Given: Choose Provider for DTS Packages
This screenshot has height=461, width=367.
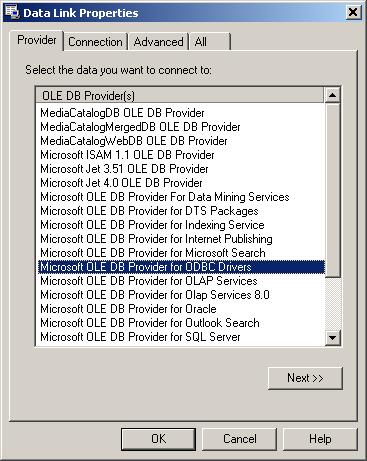Looking at the screenshot, I should [x=181, y=211].
